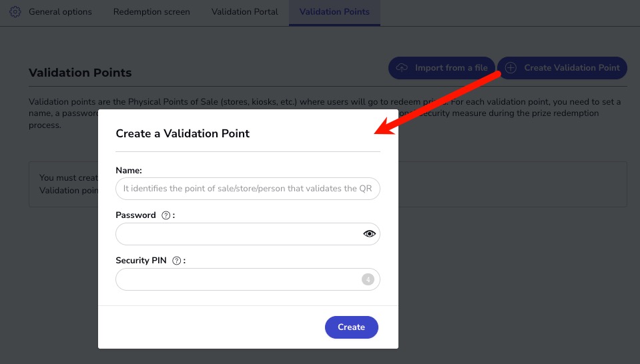The image size is (640, 364).
Task: Switch to the Redemption screen tab
Action: click(x=151, y=12)
